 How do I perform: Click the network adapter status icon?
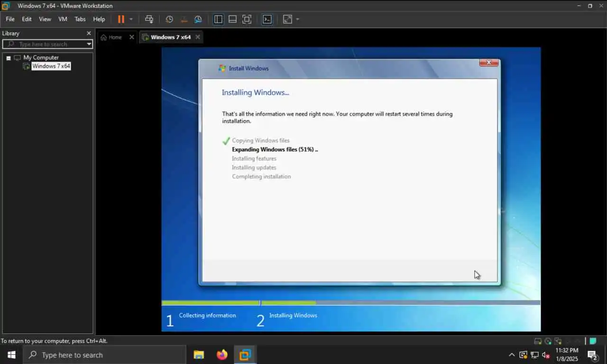click(559, 341)
